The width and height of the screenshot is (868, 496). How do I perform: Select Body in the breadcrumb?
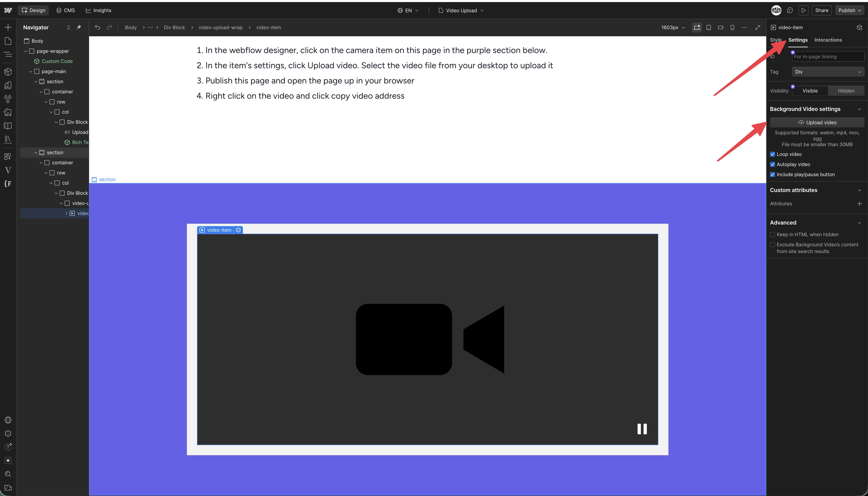[131, 27]
